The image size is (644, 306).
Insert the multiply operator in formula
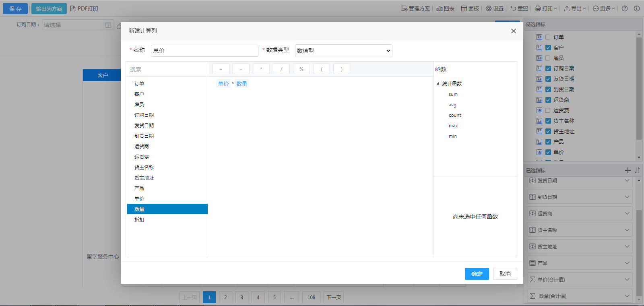pyautogui.click(x=261, y=69)
